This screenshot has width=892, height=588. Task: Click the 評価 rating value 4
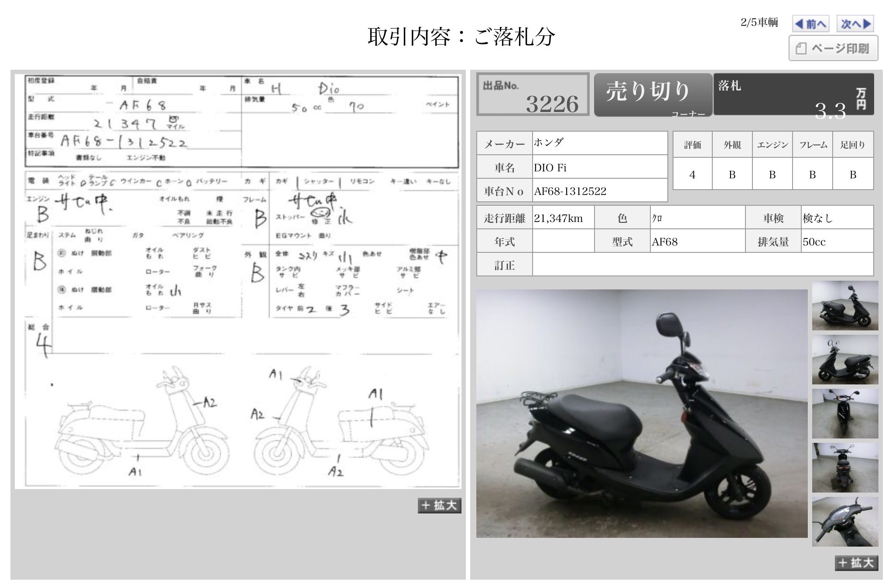click(692, 174)
